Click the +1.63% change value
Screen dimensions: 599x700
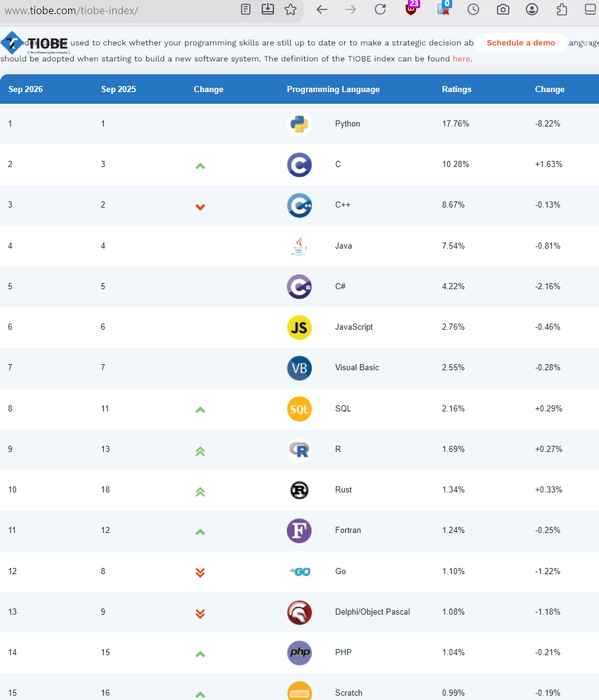coord(549,165)
